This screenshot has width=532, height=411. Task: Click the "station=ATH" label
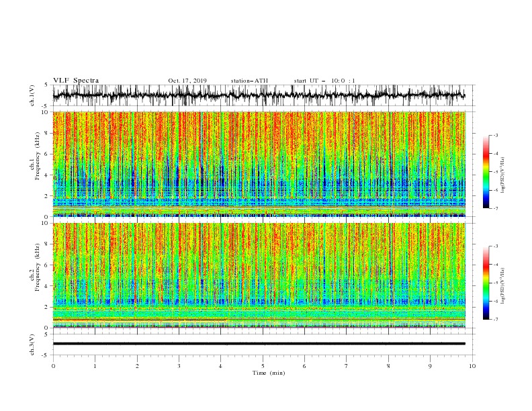[x=249, y=81]
